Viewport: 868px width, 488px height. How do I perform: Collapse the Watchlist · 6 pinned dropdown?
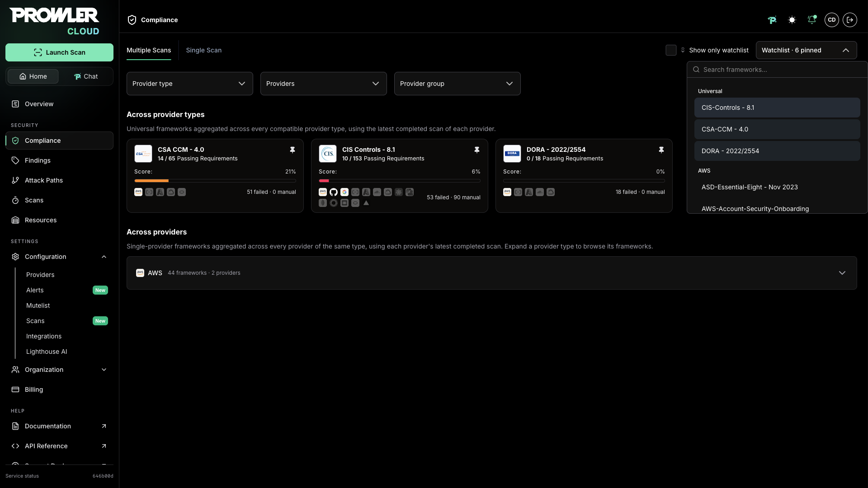pyautogui.click(x=807, y=50)
